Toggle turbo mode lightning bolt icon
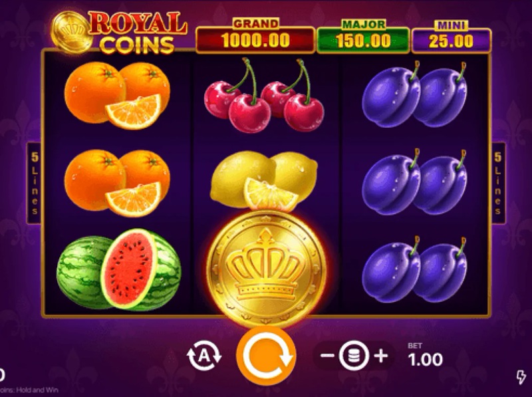The image size is (532, 397). tap(521, 376)
